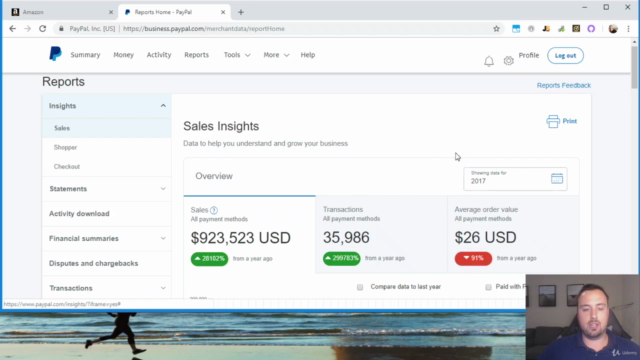The height and width of the screenshot is (360, 640).
Task: Open the Help menu item
Action: (308, 55)
